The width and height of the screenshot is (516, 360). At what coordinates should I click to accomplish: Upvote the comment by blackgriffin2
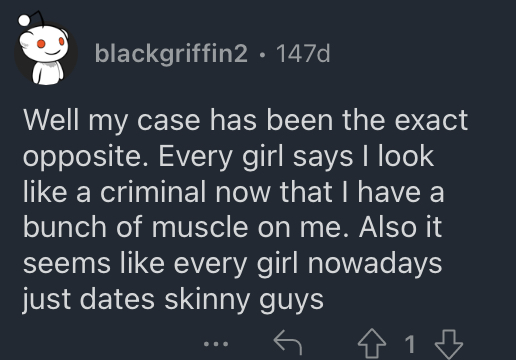[372, 343]
